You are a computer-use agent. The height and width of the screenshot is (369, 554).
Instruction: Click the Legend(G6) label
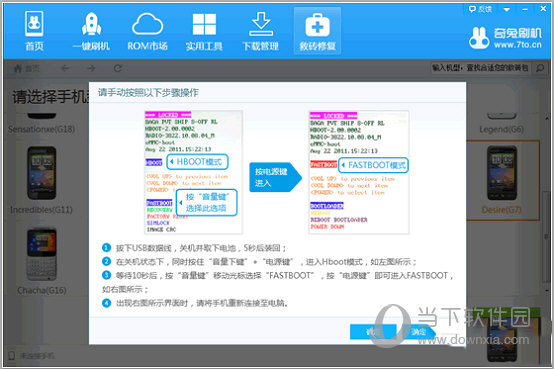point(501,129)
